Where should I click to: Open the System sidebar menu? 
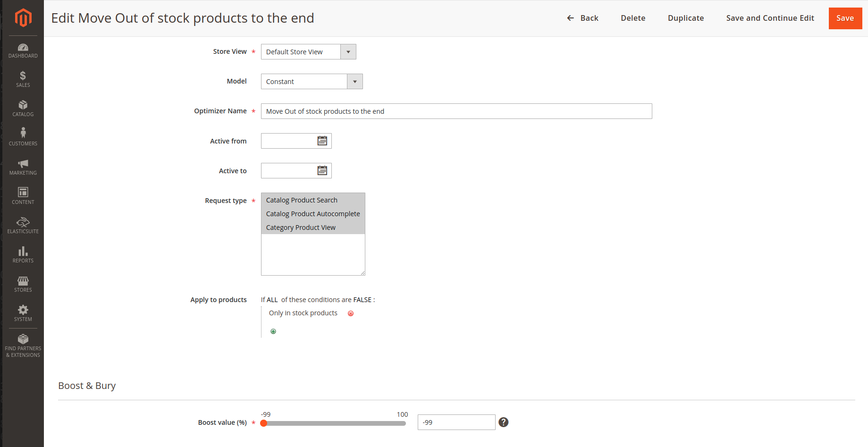tap(23, 312)
